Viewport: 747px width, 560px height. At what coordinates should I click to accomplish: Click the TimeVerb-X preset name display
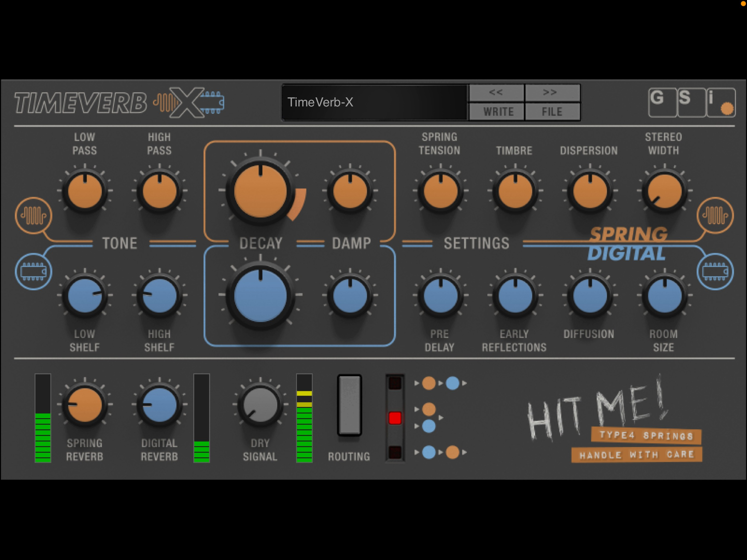coord(375,102)
